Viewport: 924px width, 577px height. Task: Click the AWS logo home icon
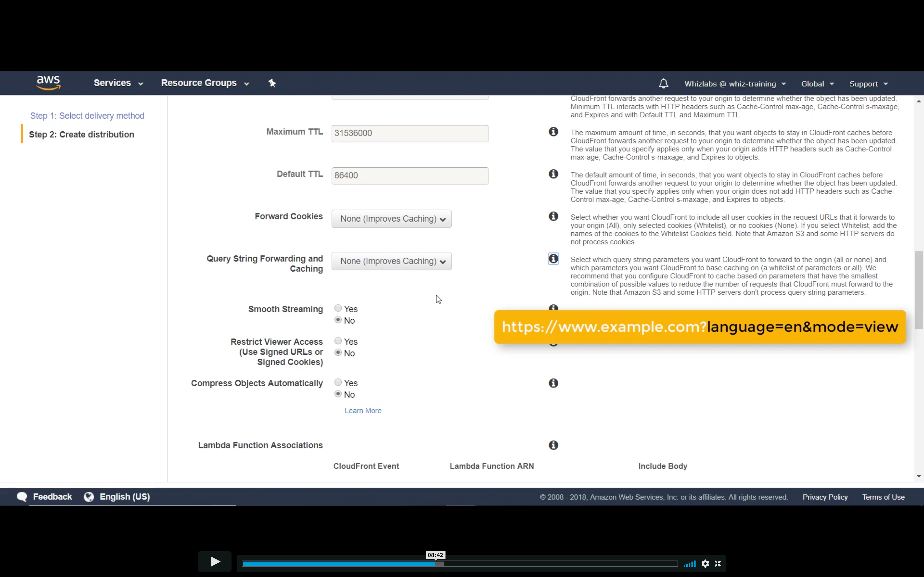click(48, 82)
